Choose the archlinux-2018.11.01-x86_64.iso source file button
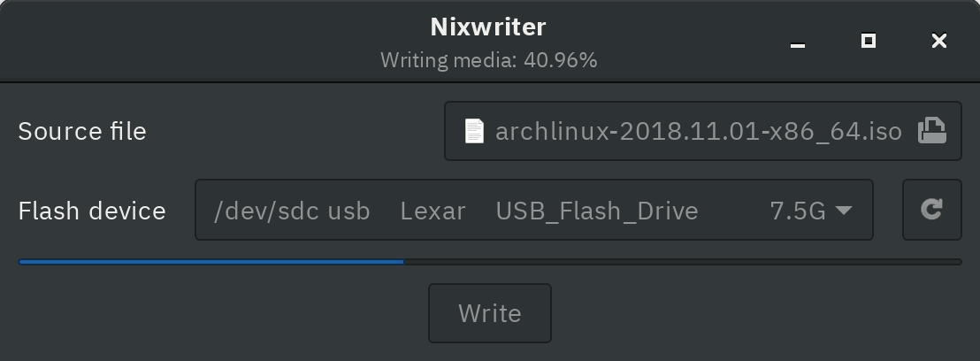 702,131
